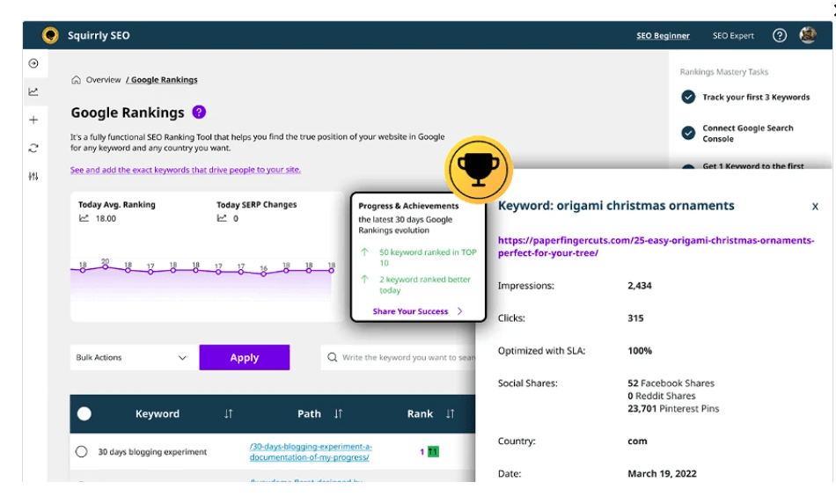The image size is (836, 504).
Task: Go to Overview breadcrumb
Action: coord(104,80)
